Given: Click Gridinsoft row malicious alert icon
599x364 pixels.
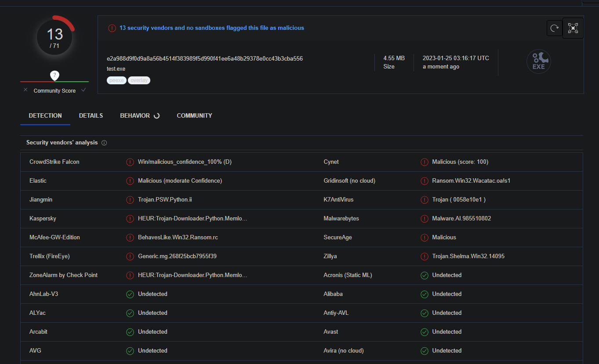Looking at the screenshot, I should click(425, 181).
